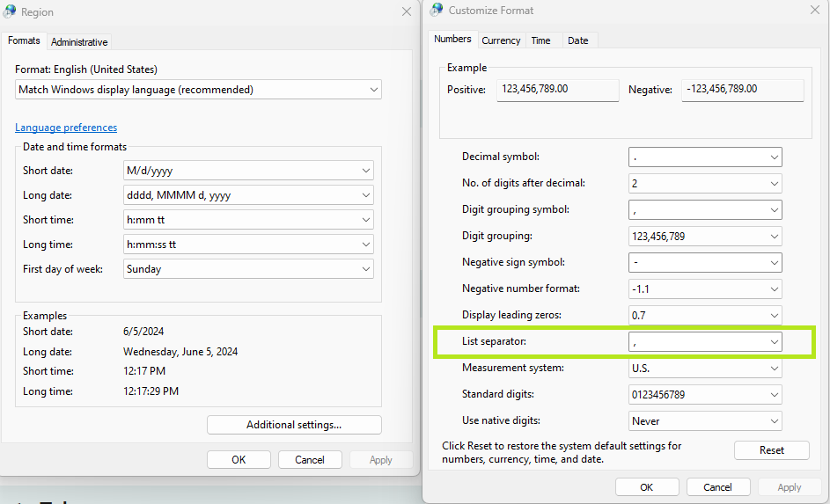Open the Currency tab
The width and height of the screenshot is (830, 504).
click(501, 40)
